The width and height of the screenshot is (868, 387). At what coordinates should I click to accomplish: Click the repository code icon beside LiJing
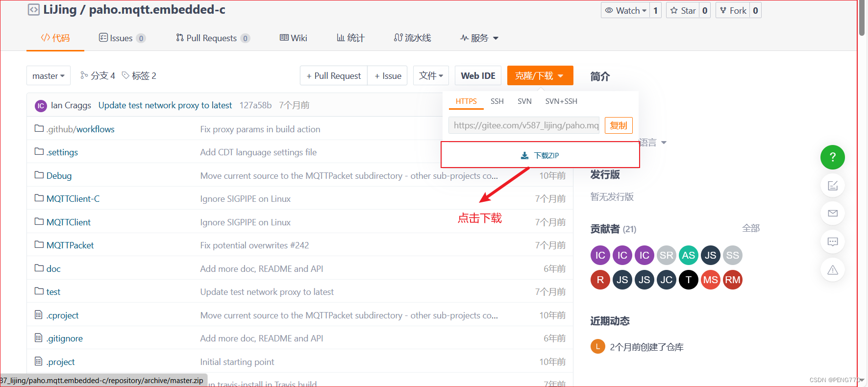[33, 9]
